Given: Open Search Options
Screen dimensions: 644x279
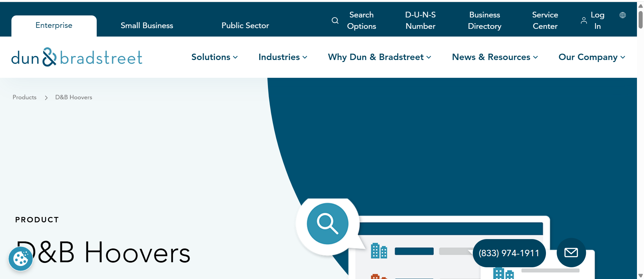Looking at the screenshot, I should (x=361, y=20).
